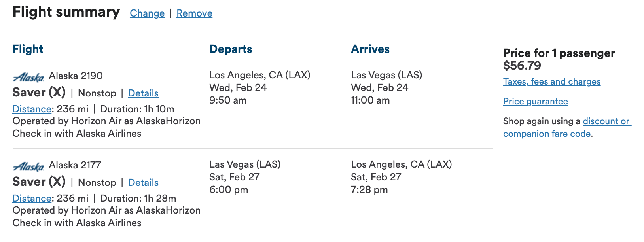This screenshot has height=242, width=644.
Task: Click discount or companion fare code link
Action: point(567,127)
